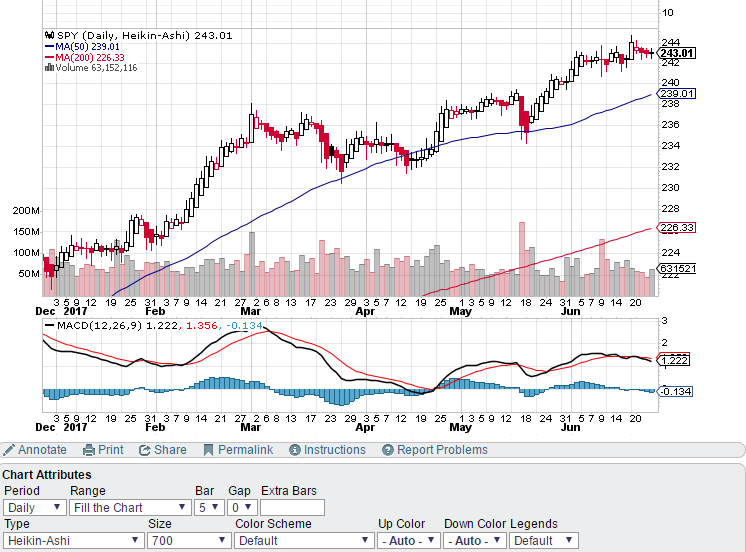This screenshot has height=552, width=746.
Task: Expand the Range dropdown showing Fill the Chart
Action: pos(129,507)
